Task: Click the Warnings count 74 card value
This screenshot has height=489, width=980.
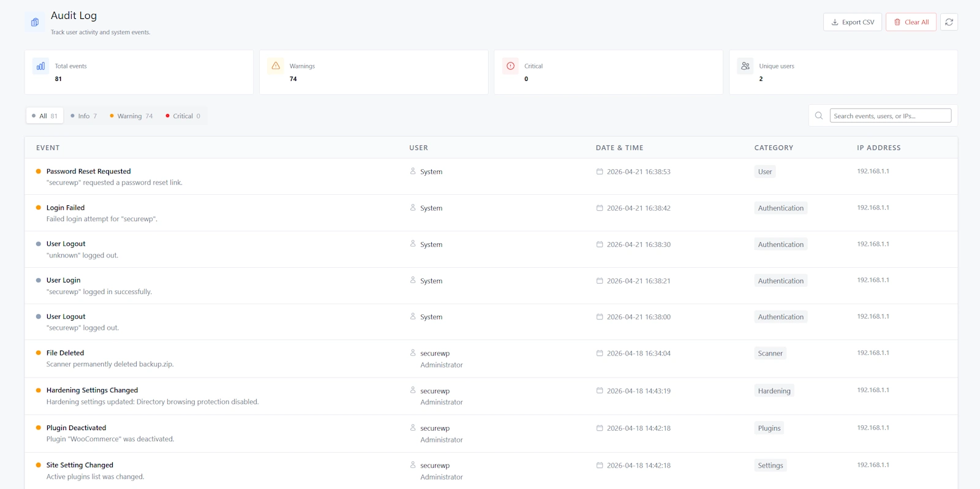Action: [293, 79]
